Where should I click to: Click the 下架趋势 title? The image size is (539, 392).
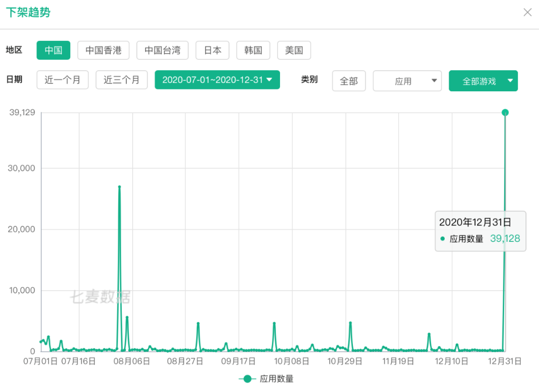(28, 12)
